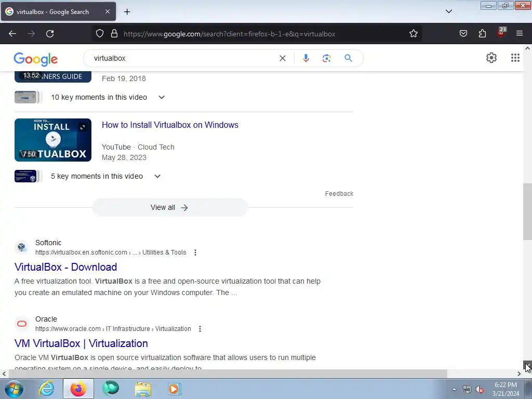Open Firefox extensions menu

pos(482,34)
